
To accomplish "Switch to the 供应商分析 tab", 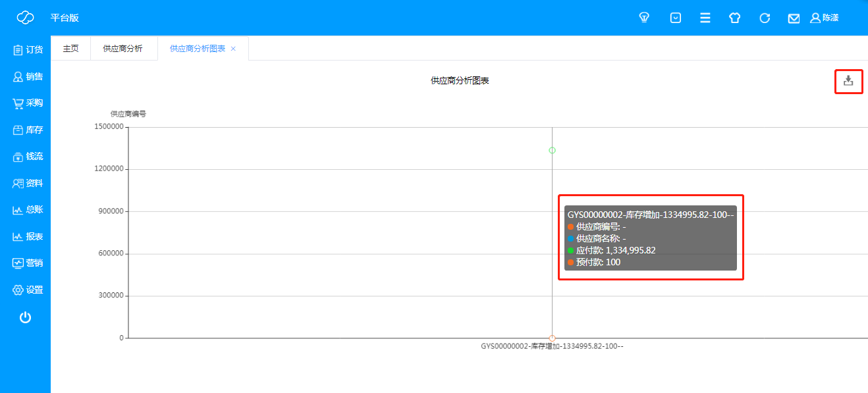I will pyautogui.click(x=122, y=49).
